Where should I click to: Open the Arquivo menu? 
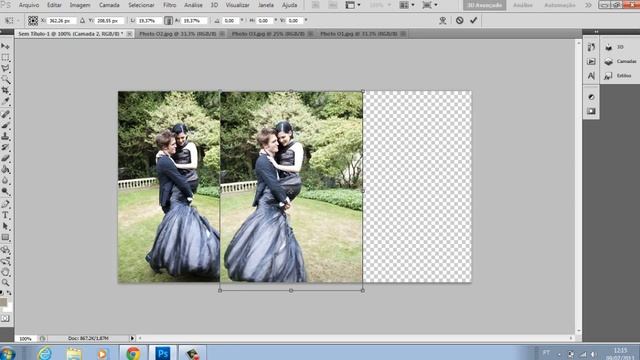[x=29, y=5]
